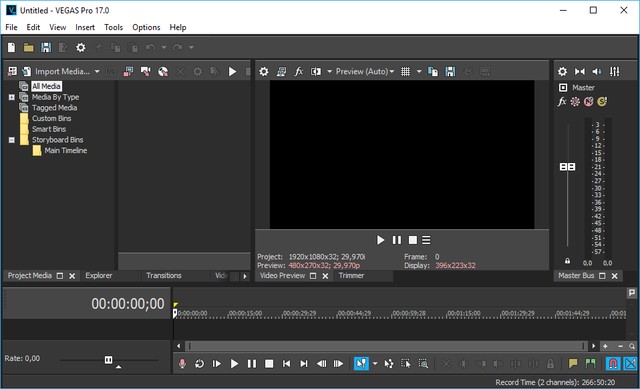The width and height of the screenshot is (640, 389).
Task: Toggle the preview overlays grid icon
Action: point(405,72)
